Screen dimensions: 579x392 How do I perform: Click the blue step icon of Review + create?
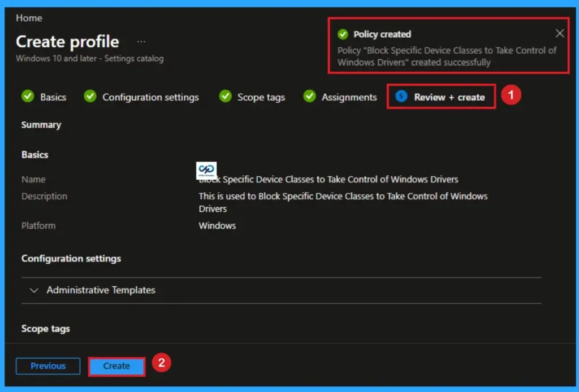click(x=401, y=96)
